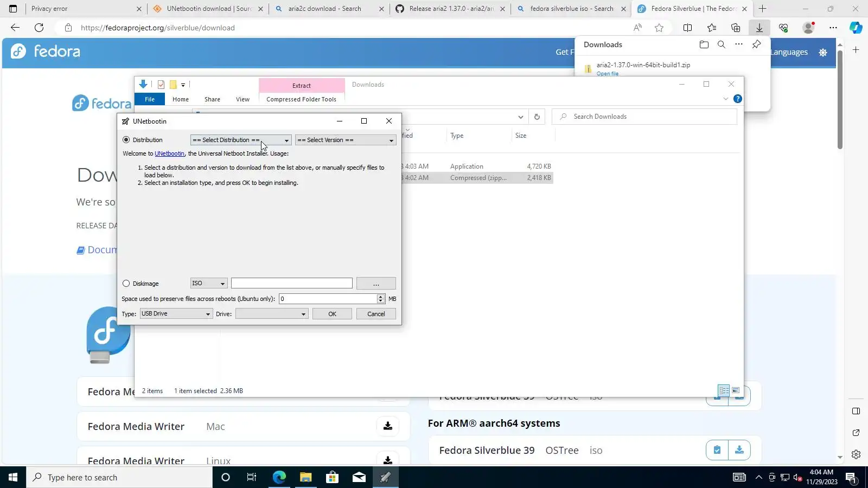Download the aarch64 Fedora Silverblue 39 ISO

(739, 450)
